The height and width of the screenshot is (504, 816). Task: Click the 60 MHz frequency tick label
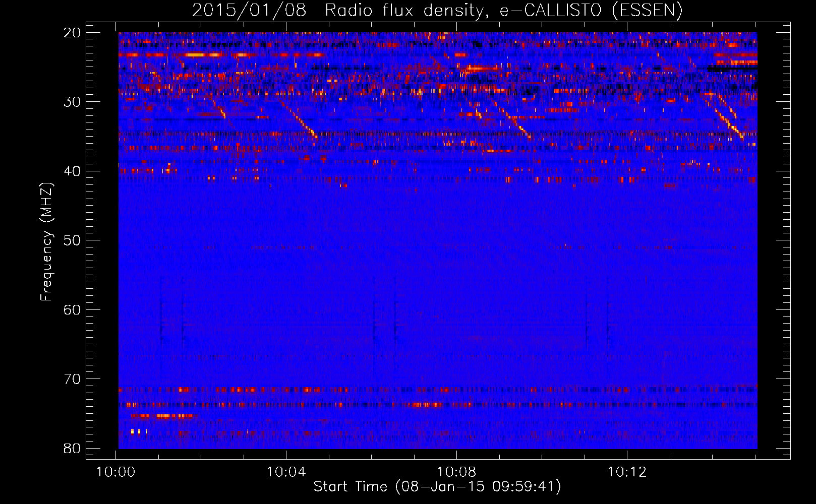pos(72,309)
